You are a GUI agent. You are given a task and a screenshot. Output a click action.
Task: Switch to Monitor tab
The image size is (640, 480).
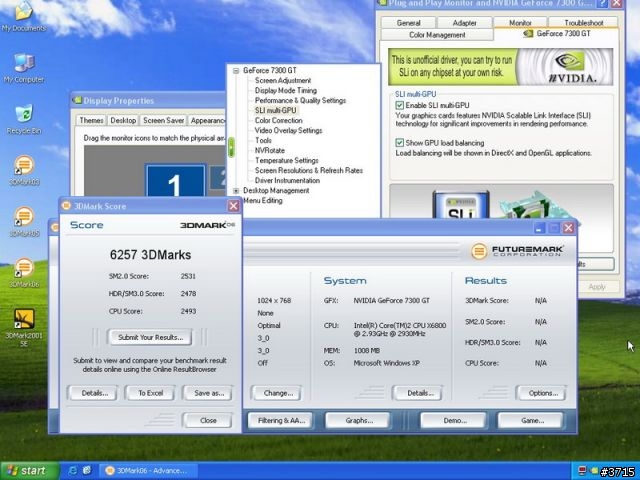pos(520,23)
